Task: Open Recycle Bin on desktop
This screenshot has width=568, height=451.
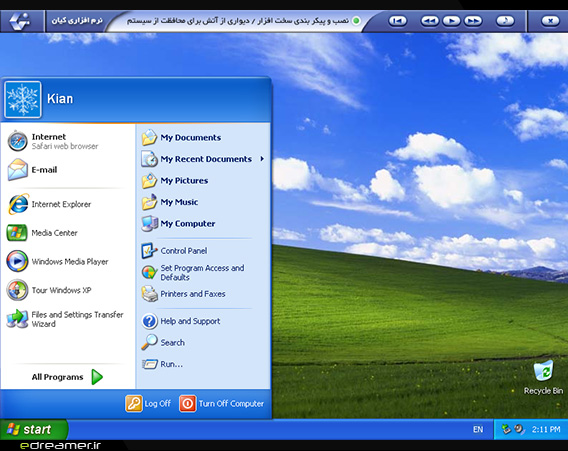Action: click(x=543, y=377)
